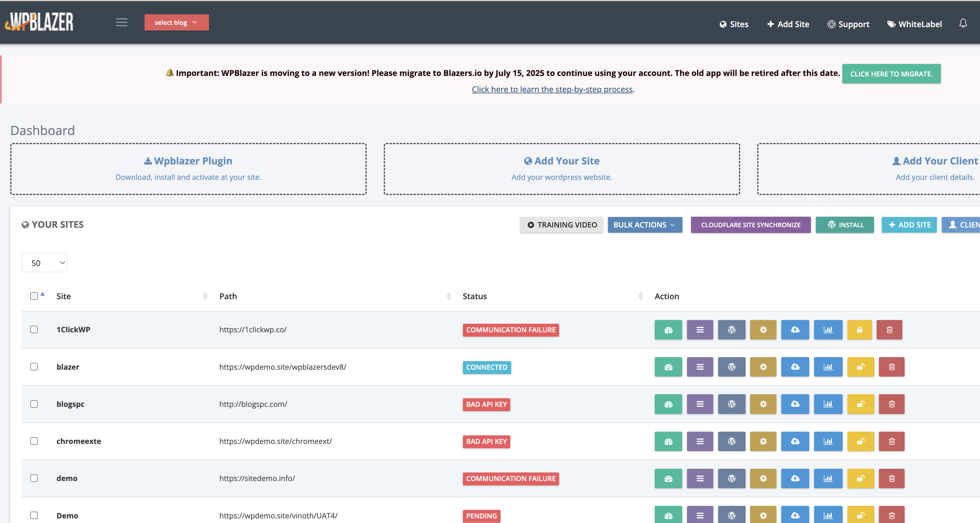980x523 pixels.
Task: Open Add Site in top navigation
Action: (788, 24)
